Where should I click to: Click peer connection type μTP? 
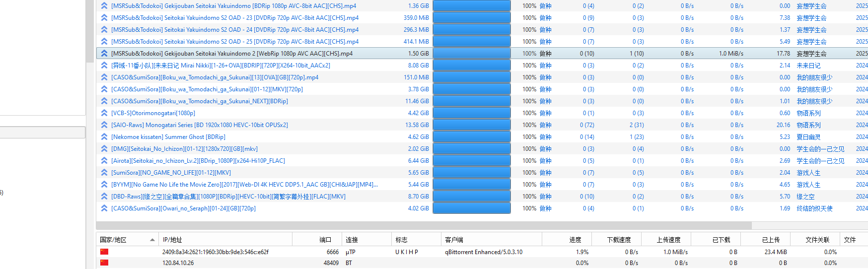pyautogui.click(x=351, y=252)
